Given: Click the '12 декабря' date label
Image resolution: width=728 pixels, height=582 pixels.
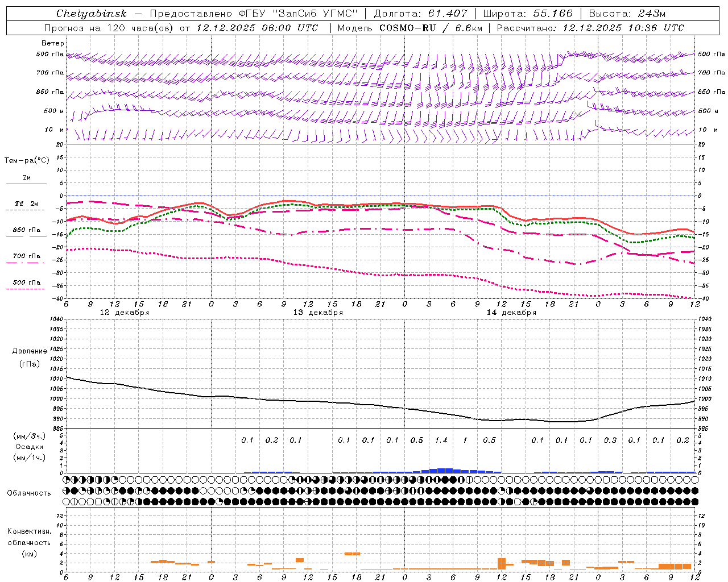Looking at the screenshot, I should pos(125,313).
